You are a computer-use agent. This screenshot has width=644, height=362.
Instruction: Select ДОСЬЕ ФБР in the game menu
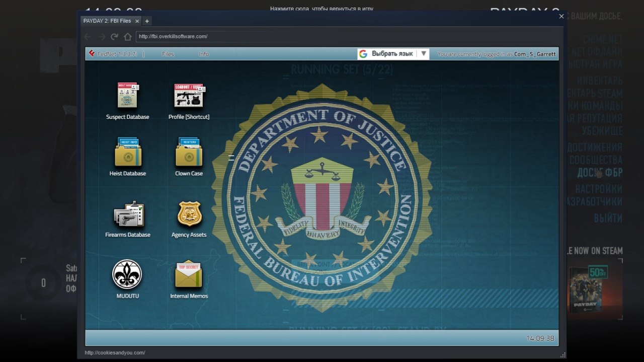click(600, 173)
